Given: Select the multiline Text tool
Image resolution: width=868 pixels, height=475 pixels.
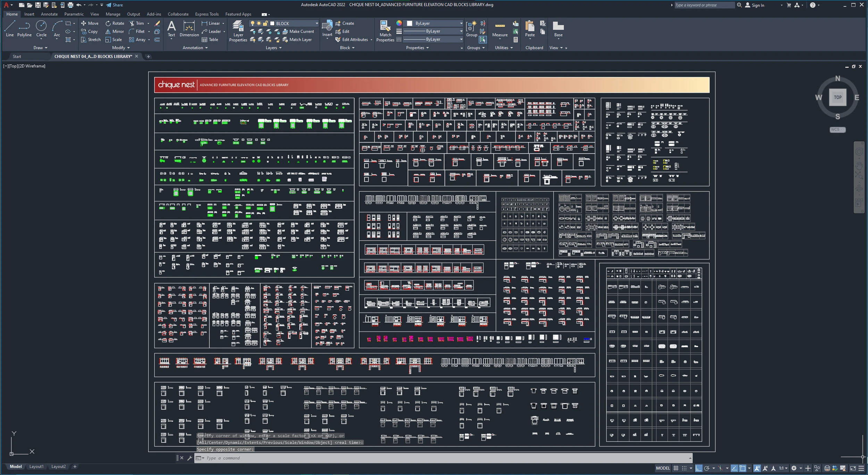Looking at the screenshot, I should (171, 28).
